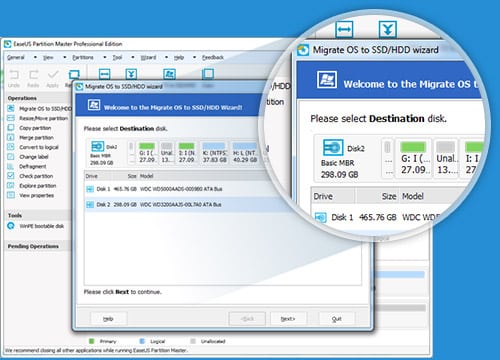The height and width of the screenshot is (360, 500).
Task: Click the Migrate OS toolbar icon
Action: (x=169, y=74)
